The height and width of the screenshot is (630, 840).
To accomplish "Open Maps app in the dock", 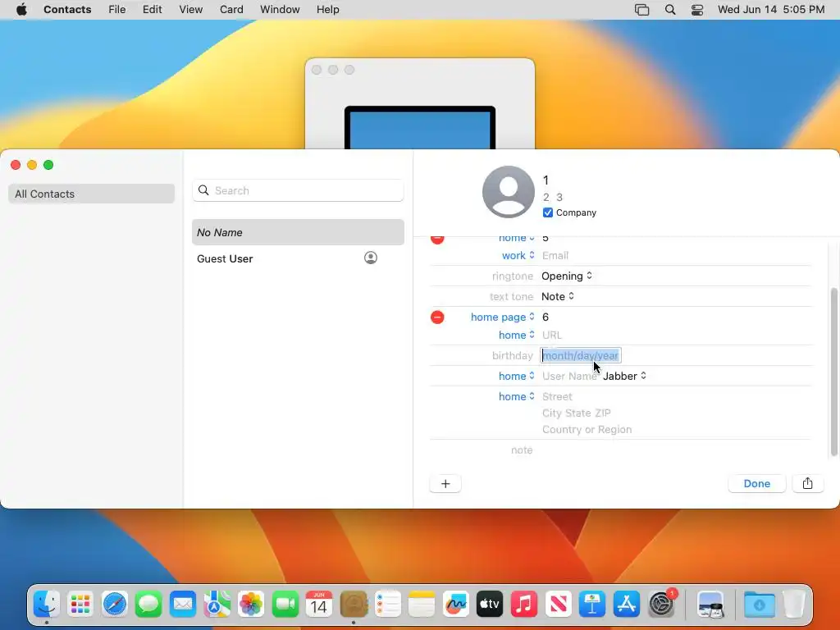I will tap(217, 605).
